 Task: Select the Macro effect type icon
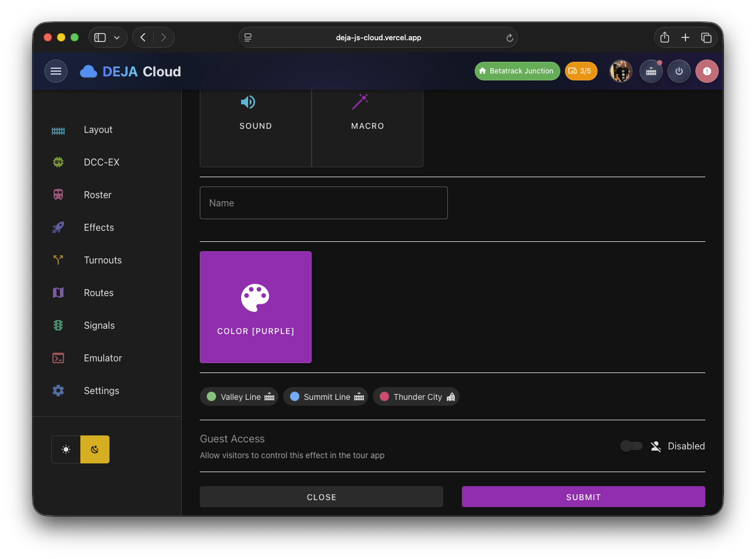(360, 102)
